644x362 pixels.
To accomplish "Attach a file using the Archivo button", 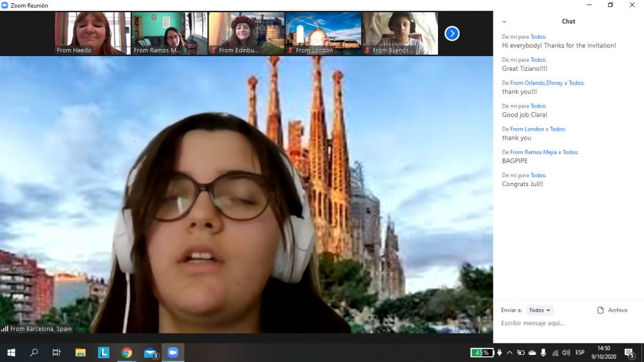I will 612,310.
